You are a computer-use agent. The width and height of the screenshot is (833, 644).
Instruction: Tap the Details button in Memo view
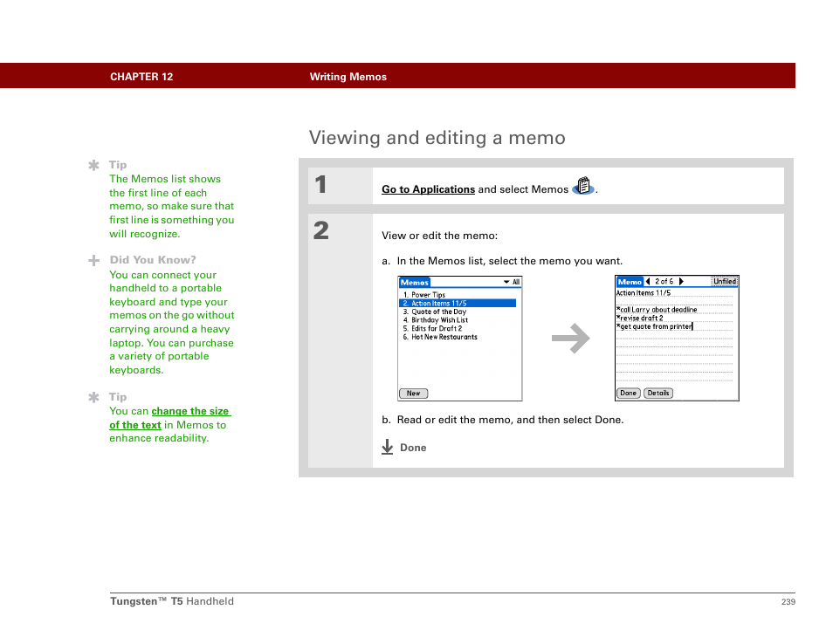coord(658,394)
